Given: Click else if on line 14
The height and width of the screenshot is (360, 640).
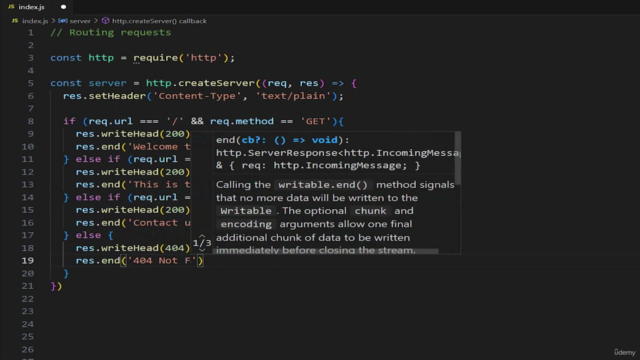Looking at the screenshot, I should (x=98, y=197).
